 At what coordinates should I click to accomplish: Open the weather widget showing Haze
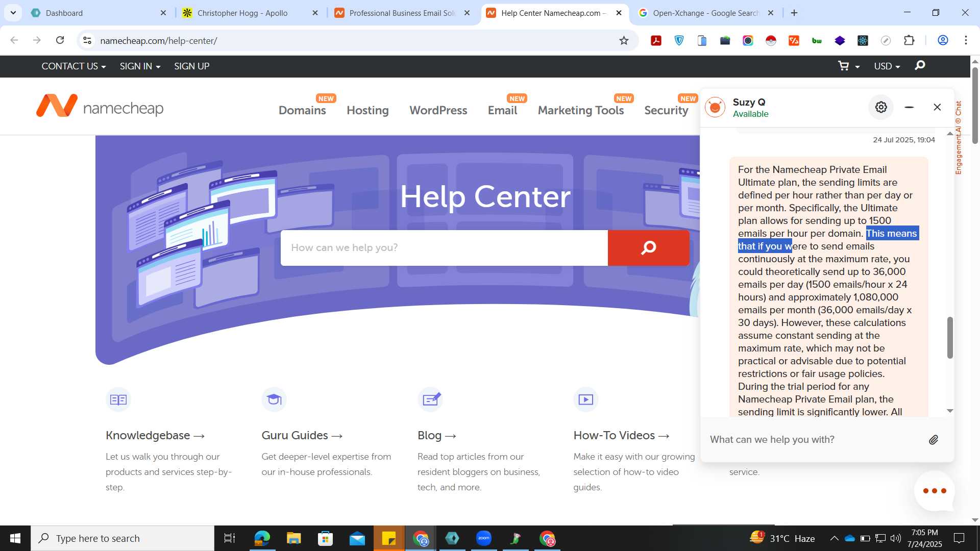[782, 538]
